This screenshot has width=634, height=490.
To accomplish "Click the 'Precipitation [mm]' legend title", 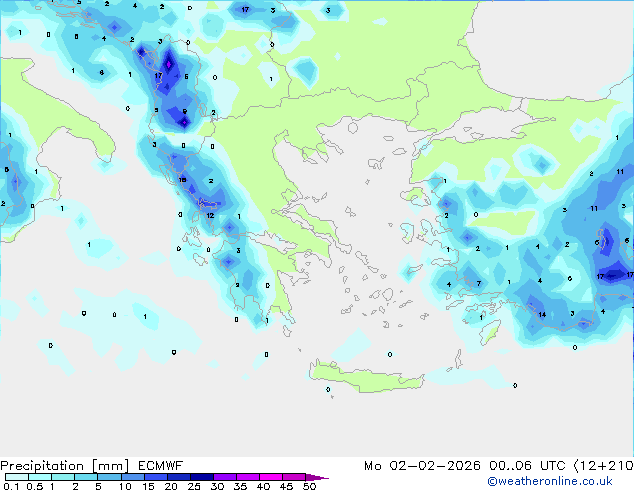I will pyautogui.click(x=65, y=466).
